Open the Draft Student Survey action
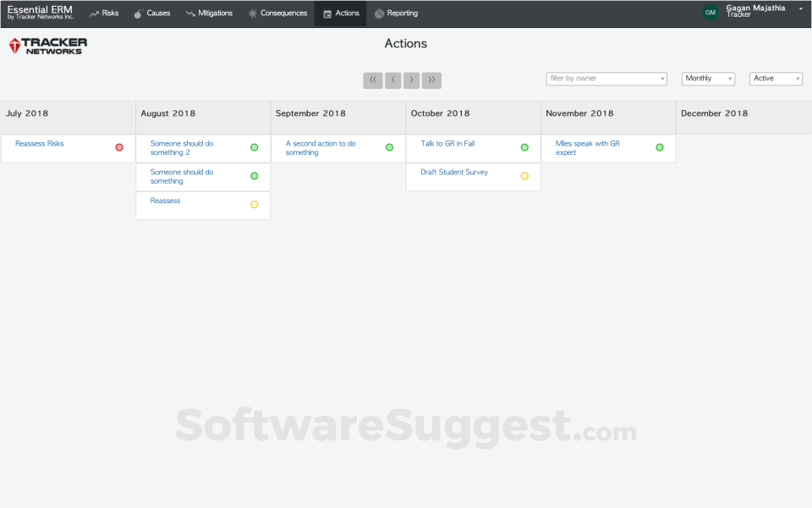The height and width of the screenshot is (508, 812). [454, 173]
